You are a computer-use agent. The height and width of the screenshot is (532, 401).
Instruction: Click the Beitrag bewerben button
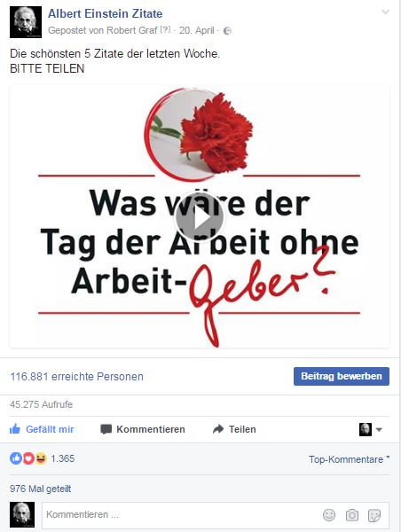pos(342,376)
